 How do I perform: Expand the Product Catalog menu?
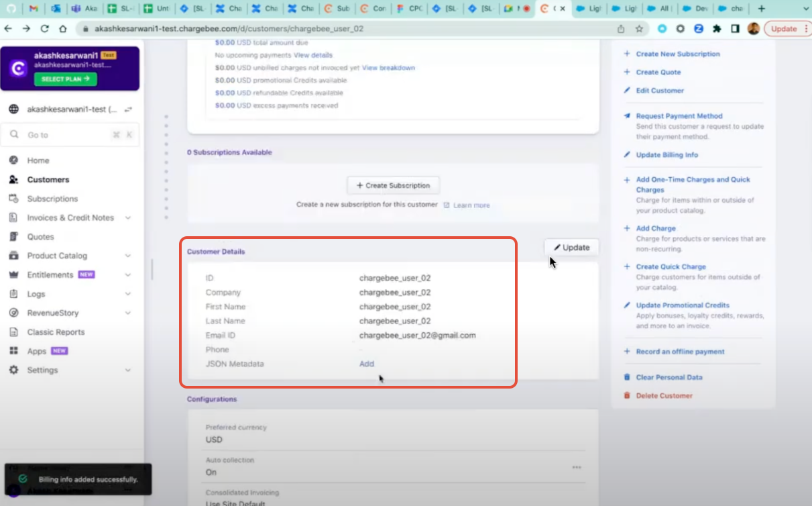[x=127, y=256]
